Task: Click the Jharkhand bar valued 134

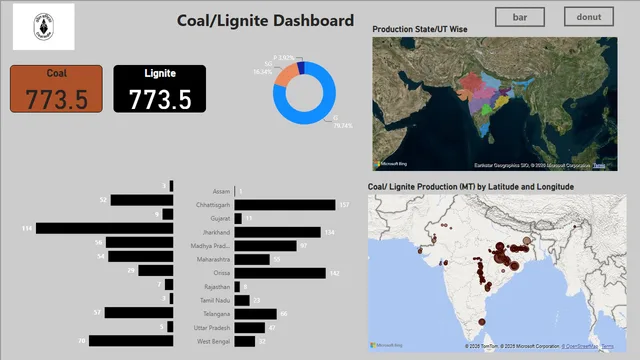Action: (278, 232)
